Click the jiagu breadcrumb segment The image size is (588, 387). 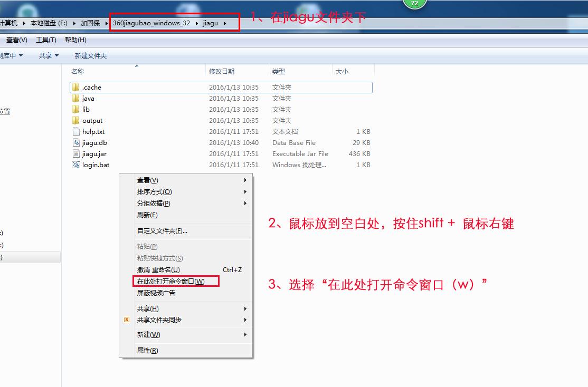pyautogui.click(x=210, y=23)
